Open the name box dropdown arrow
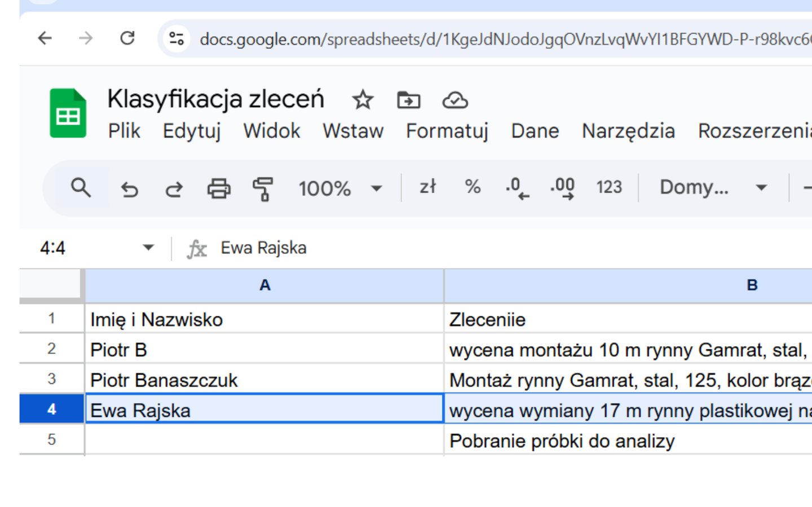The height and width of the screenshot is (507, 812). (148, 248)
